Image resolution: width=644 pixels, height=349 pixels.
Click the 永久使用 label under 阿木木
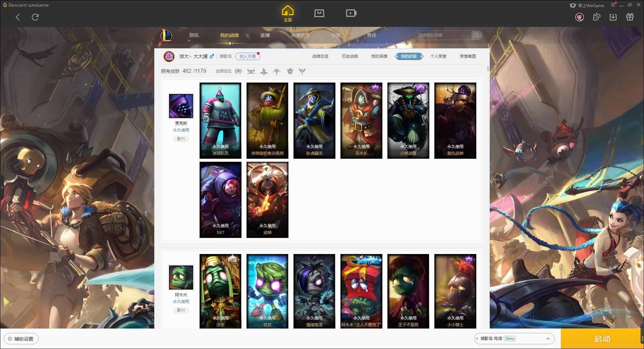pos(181,301)
